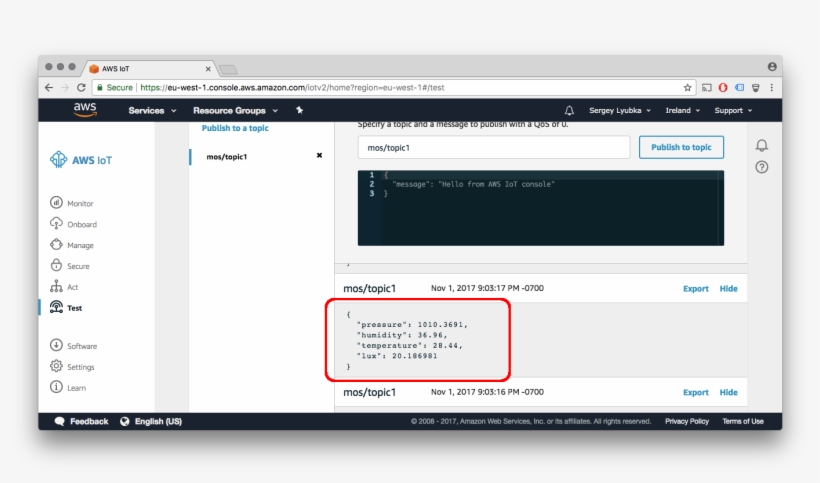Click the Monitor sidebar icon

click(56, 202)
